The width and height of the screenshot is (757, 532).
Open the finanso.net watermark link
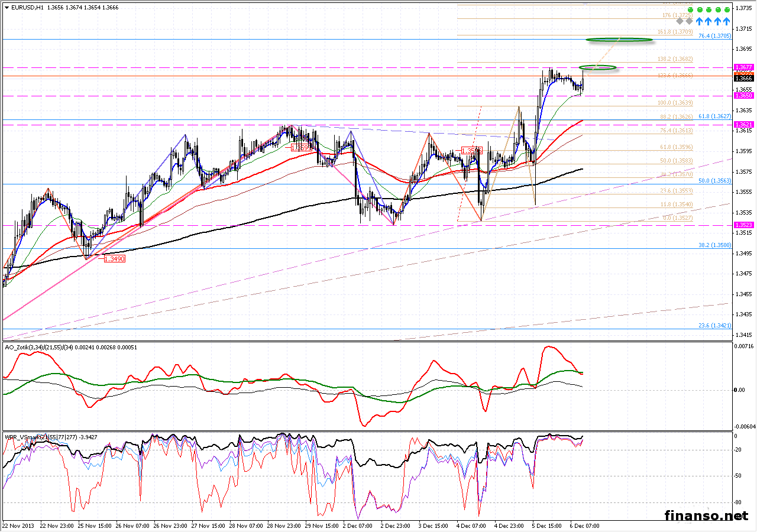(706, 515)
